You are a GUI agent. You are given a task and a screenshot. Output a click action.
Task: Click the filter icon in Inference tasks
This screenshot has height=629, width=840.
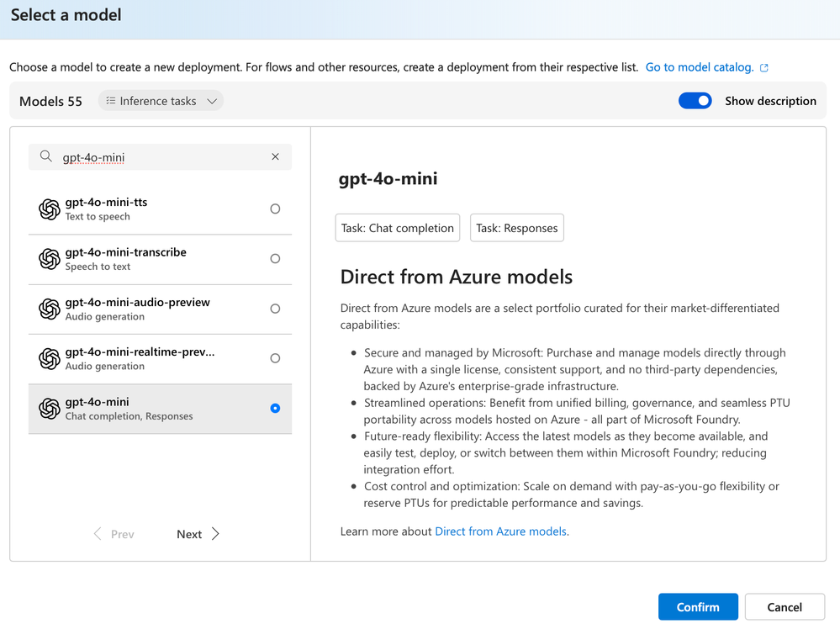[x=111, y=101]
